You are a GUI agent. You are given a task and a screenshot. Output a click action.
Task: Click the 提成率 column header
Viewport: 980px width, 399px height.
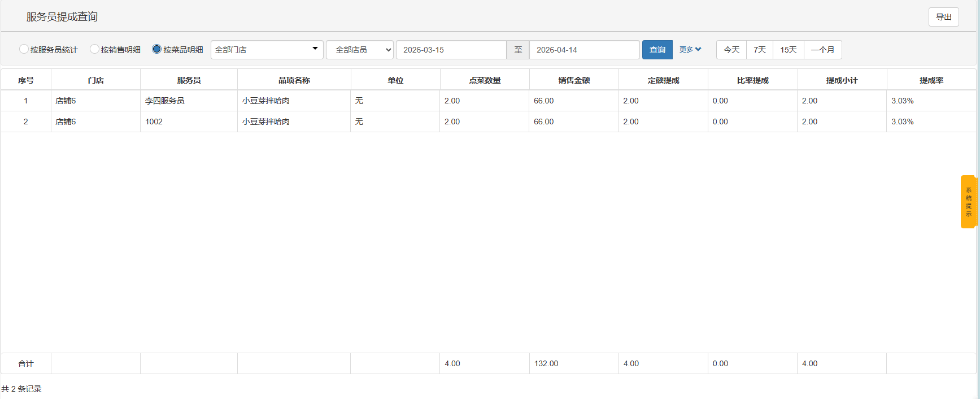pyautogui.click(x=931, y=80)
